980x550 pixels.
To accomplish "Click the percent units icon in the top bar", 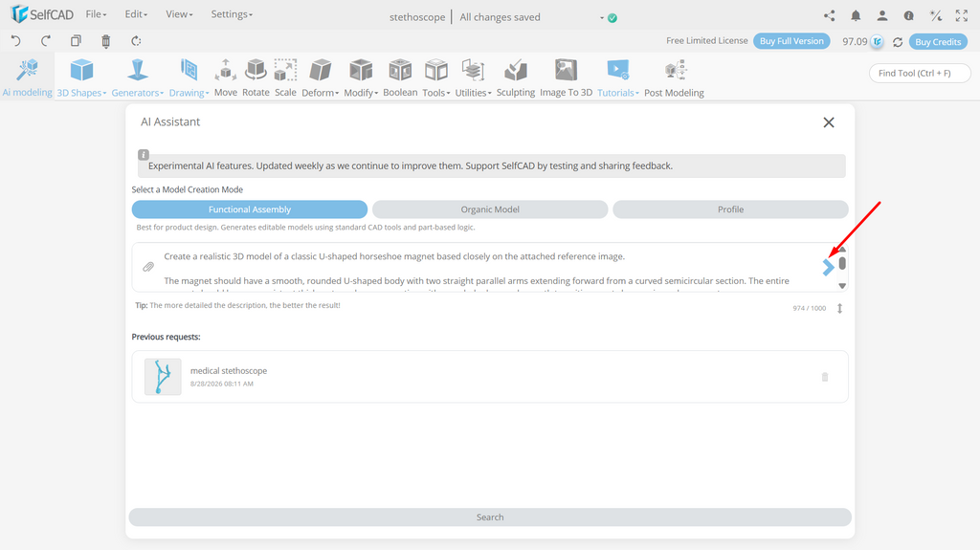I will coord(936,16).
